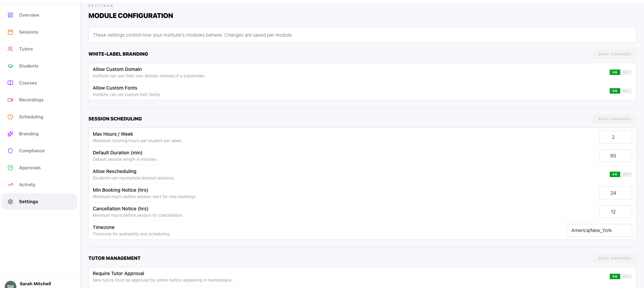Open the Approvals menu item
644x288 pixels.
[30, 168]
